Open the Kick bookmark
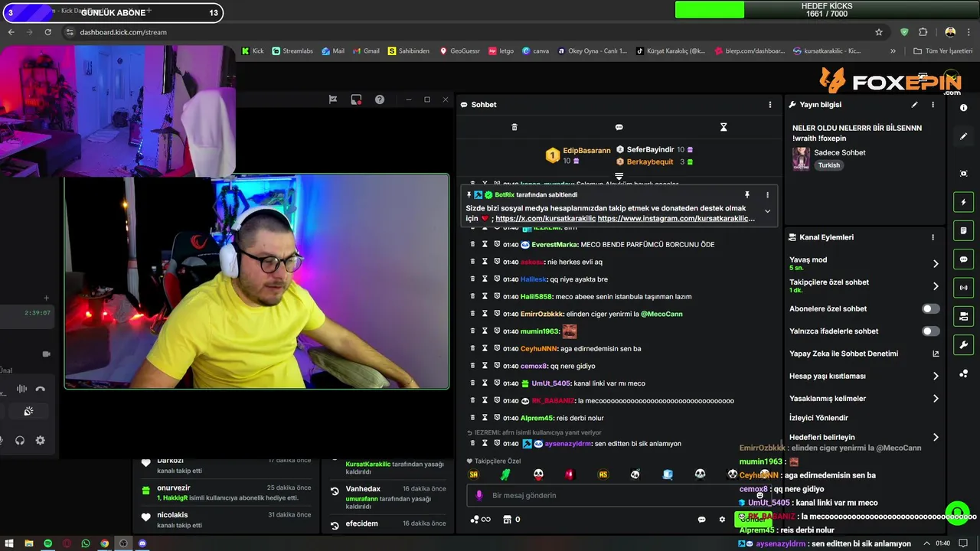 pyautogui.click(x=253, y=51)
